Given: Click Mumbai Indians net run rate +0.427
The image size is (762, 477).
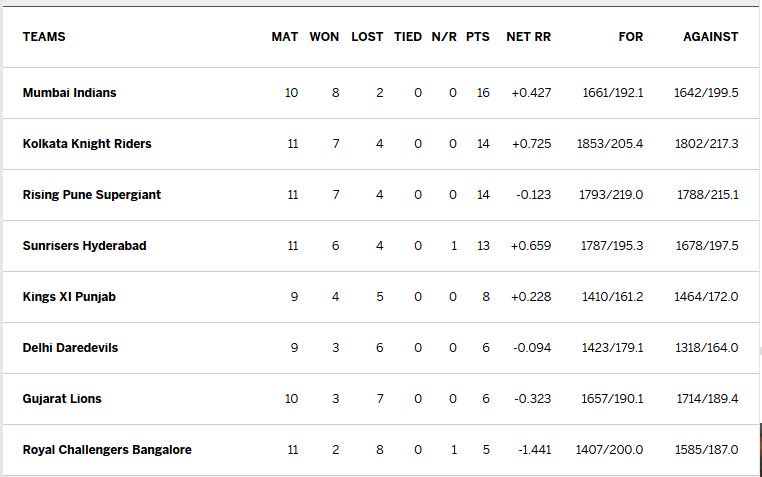Looking at the screenshot, I should coord(531,93).
